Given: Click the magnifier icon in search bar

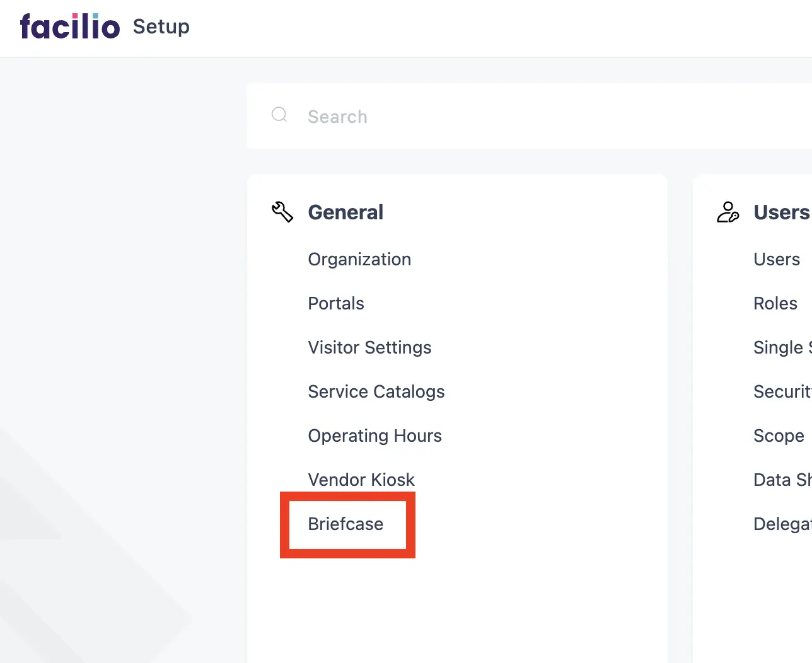Looking at the screenshot, I should [279, 115].
